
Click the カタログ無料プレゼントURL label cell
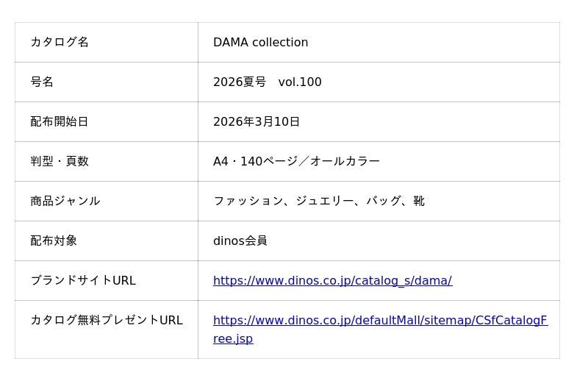[107, 320]
